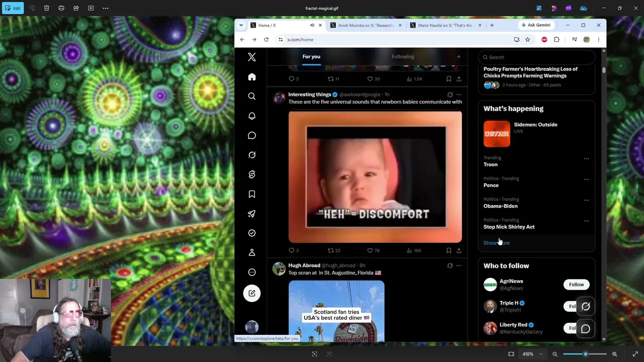Image resolution: width=644 pixels, height=362 pixels.
Task: Open more options on Interesting things post
Action: pyautogui.click(x=458, y=95)
